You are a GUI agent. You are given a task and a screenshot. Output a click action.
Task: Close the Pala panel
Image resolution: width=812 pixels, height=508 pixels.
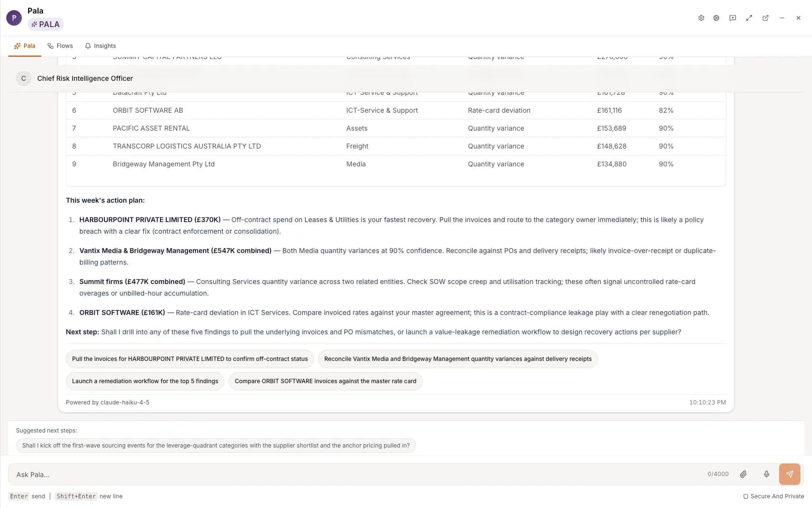coord(798,18)
